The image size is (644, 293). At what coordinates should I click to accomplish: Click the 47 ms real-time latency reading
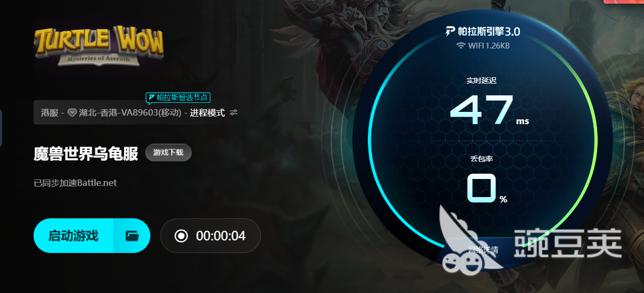489,110
